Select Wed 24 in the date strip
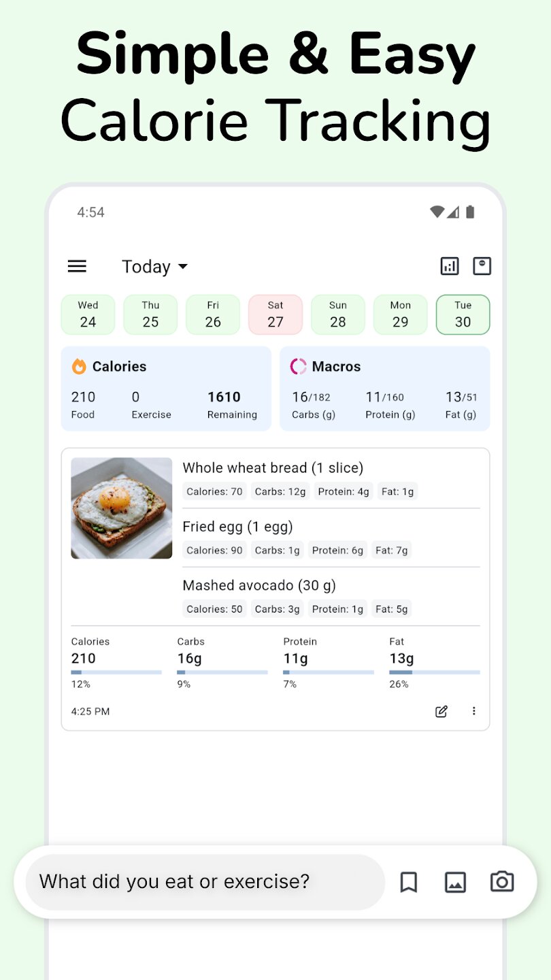Image resolution: width=551 pixels, height=980 pixels. coord(88,314)
